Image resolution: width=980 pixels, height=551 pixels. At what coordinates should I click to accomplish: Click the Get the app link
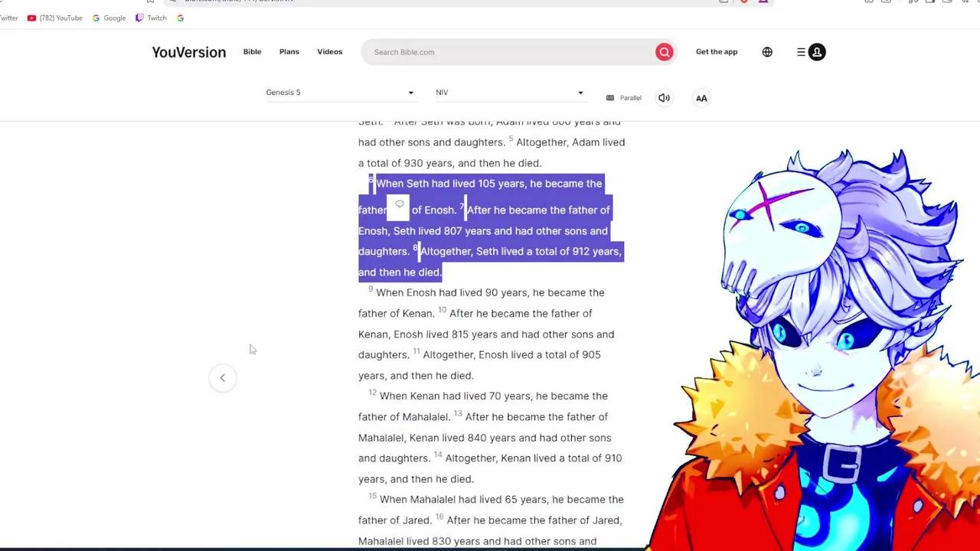point(717,51)
